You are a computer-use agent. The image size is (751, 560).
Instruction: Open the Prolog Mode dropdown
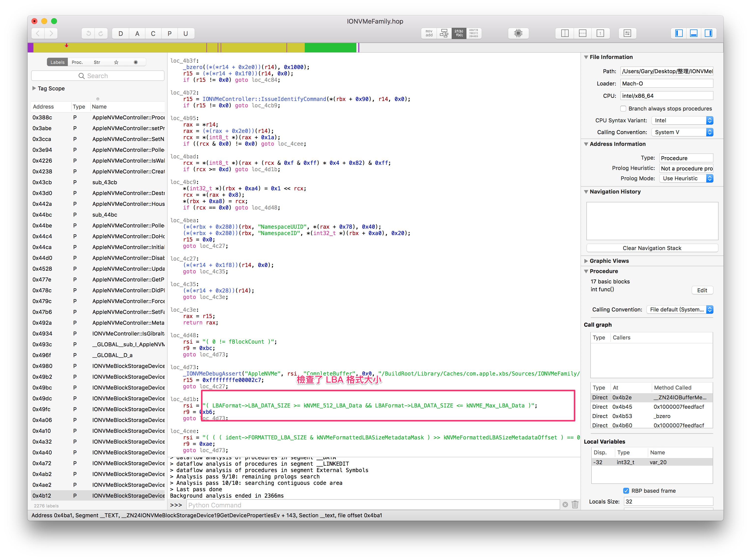tap(686, 178)
